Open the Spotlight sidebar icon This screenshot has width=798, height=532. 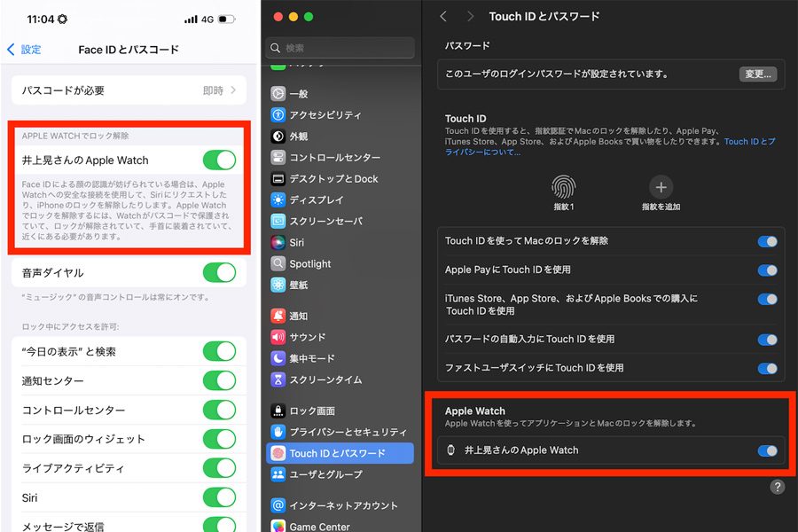[278, 263]
